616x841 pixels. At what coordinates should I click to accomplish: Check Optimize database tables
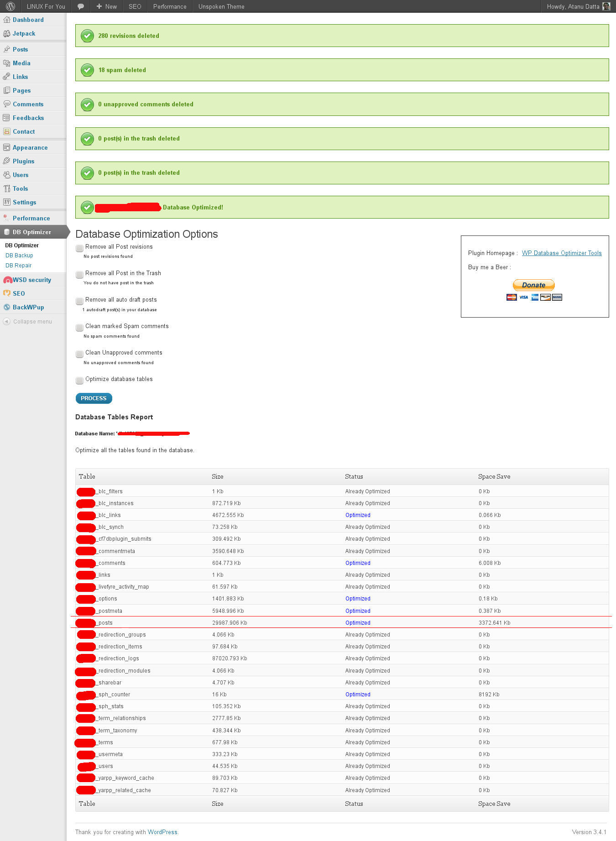click(x=79, y=380)
